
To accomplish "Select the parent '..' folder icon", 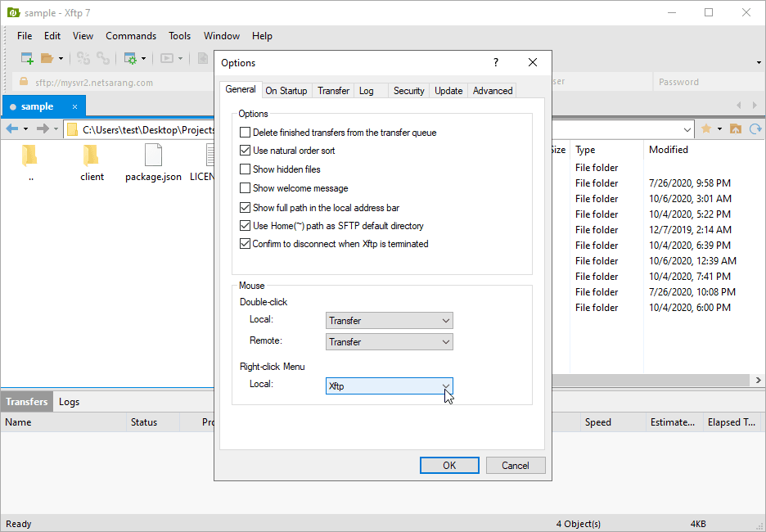I will click(29, 156).
